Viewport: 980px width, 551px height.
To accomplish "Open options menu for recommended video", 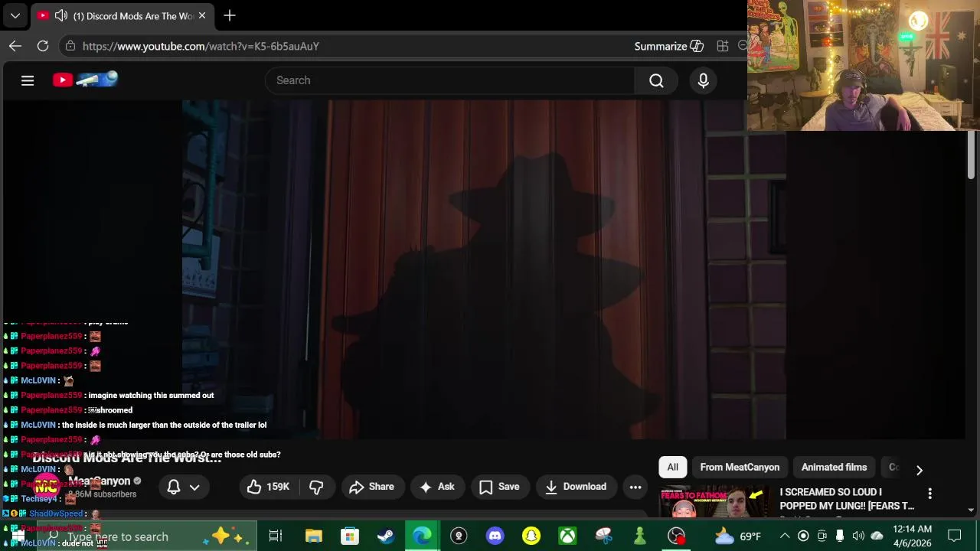I will point(929,494).
